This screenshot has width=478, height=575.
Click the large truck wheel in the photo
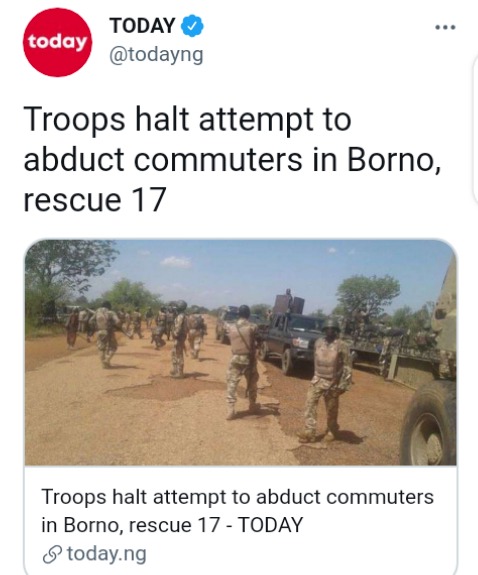pos(428,425)
